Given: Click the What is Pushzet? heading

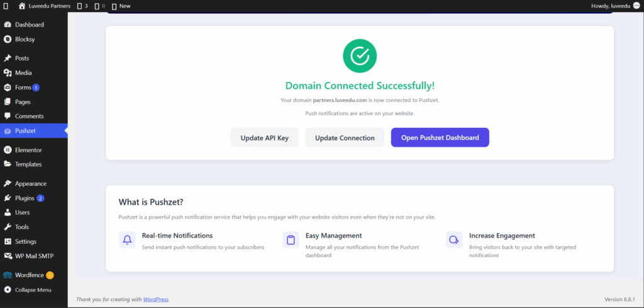Looking at the screenshot, I should click(151, 202).
